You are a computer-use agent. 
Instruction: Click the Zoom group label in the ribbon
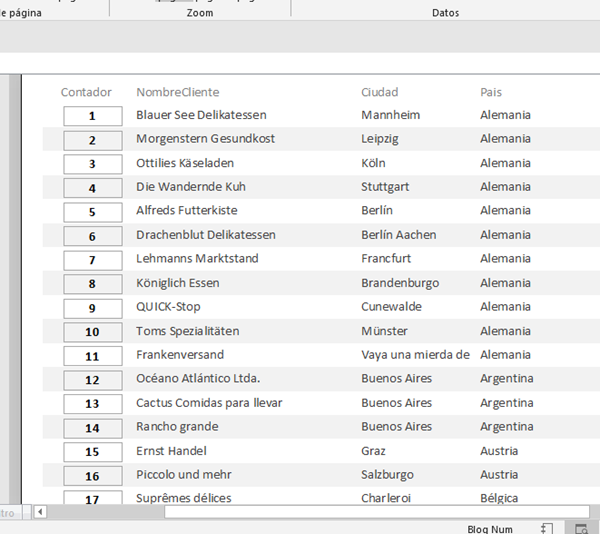point(200,13)
